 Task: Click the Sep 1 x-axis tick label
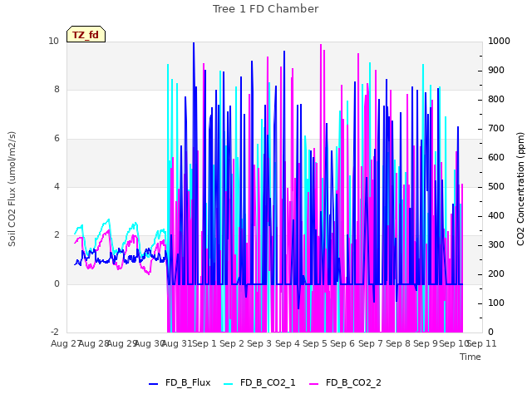coord(204,343)
